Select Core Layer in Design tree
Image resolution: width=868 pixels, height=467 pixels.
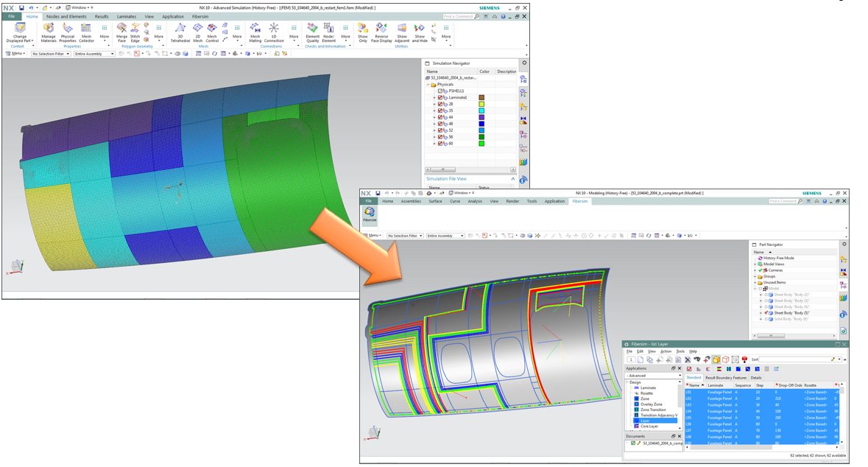pyautogui.click(x=649, y=426)
